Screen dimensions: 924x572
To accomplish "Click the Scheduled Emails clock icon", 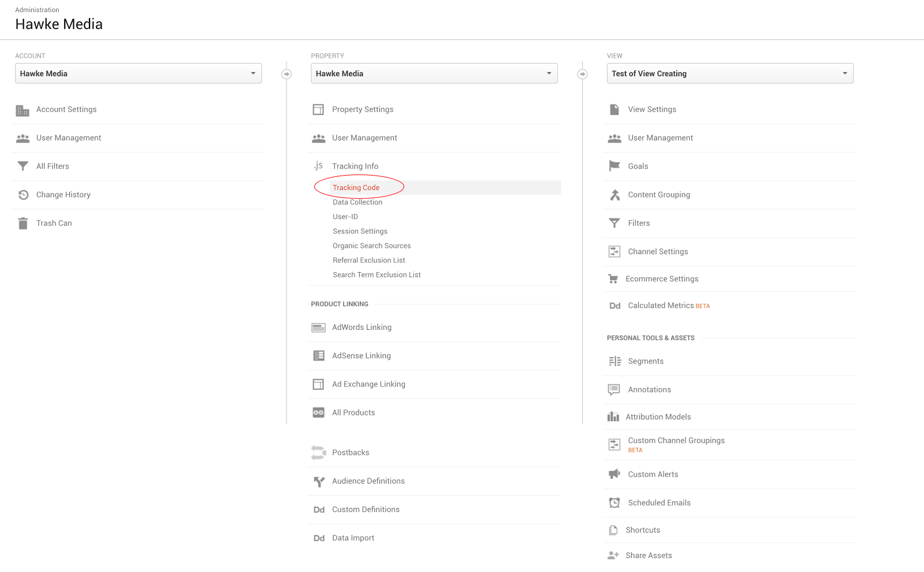I will tap(614, 503).
